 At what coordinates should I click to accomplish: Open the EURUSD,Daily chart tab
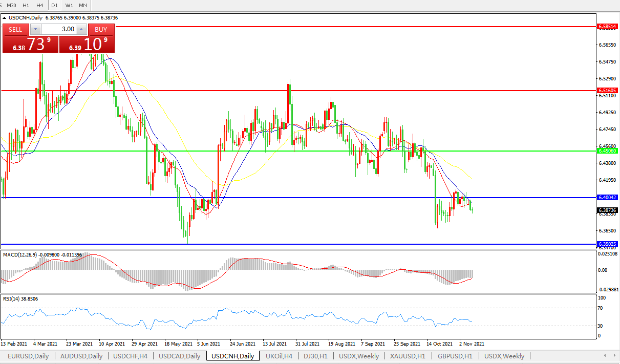[28, 356]
